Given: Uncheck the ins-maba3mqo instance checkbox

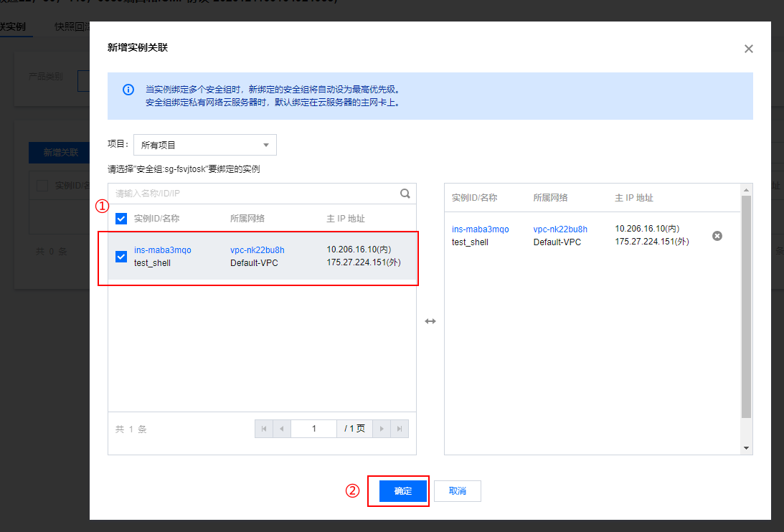Looking at the screenshot, I should tap(121, 256).
